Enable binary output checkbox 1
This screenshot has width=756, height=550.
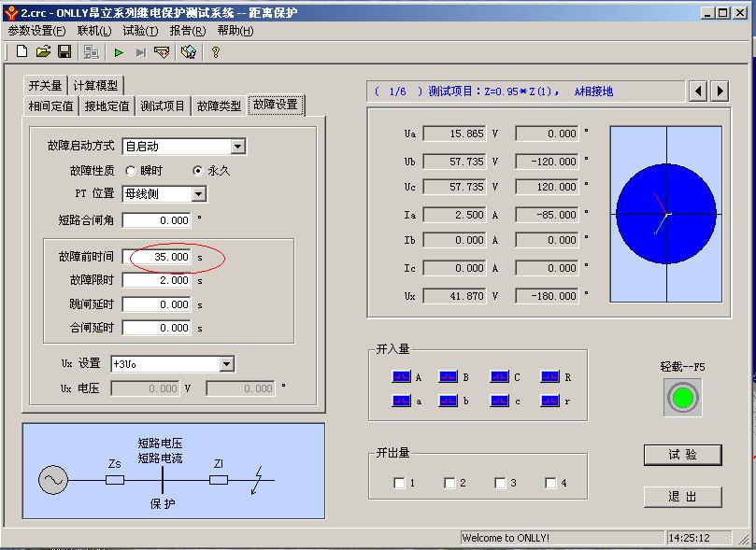[400, 483]
